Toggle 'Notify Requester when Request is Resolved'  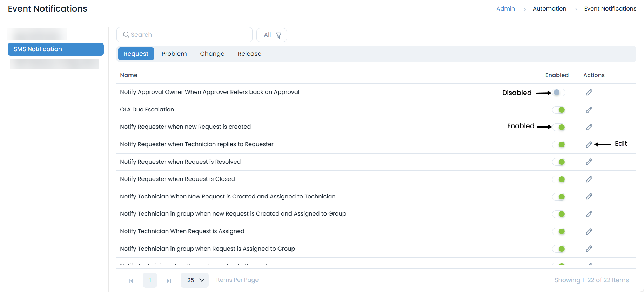point(559,162)
